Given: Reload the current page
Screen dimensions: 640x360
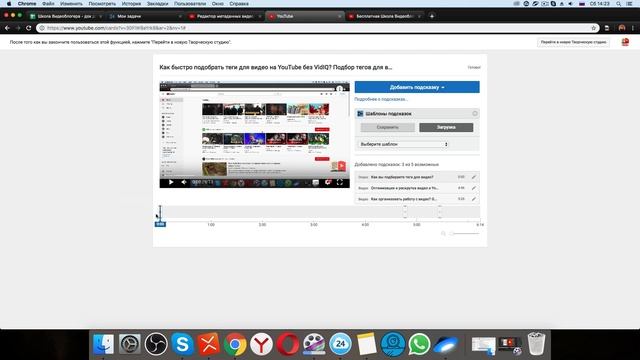Looking at the screenshot, I should tap(29, 28).
